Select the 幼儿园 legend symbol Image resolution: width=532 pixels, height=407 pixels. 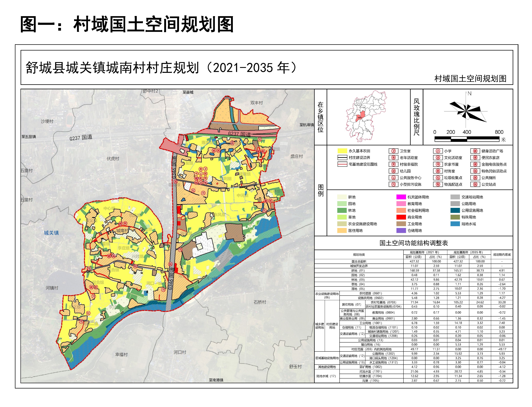pyautogui.click(x=393, y=171)
